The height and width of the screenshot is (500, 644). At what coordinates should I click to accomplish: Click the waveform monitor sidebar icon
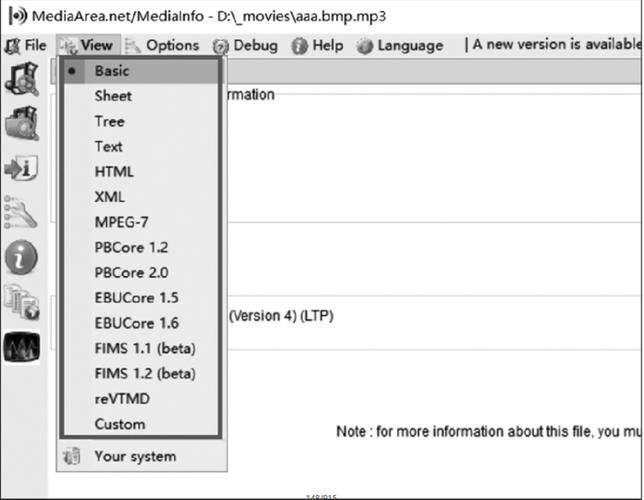[22, 347]
